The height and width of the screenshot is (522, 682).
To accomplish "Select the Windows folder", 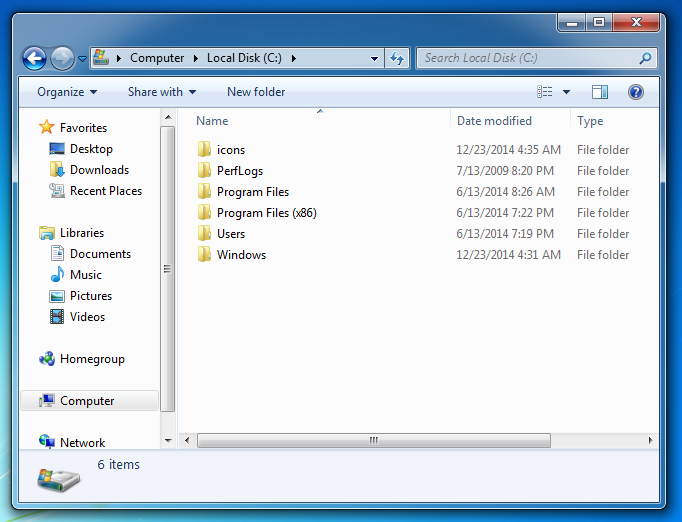I will (241, 254).
